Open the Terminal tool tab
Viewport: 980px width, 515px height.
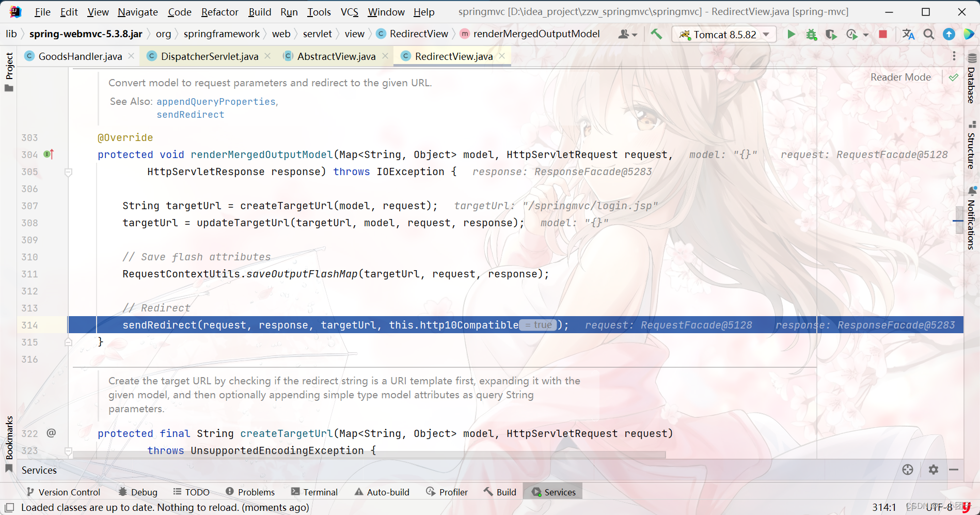pyautogui.click(x=314, y=492)
